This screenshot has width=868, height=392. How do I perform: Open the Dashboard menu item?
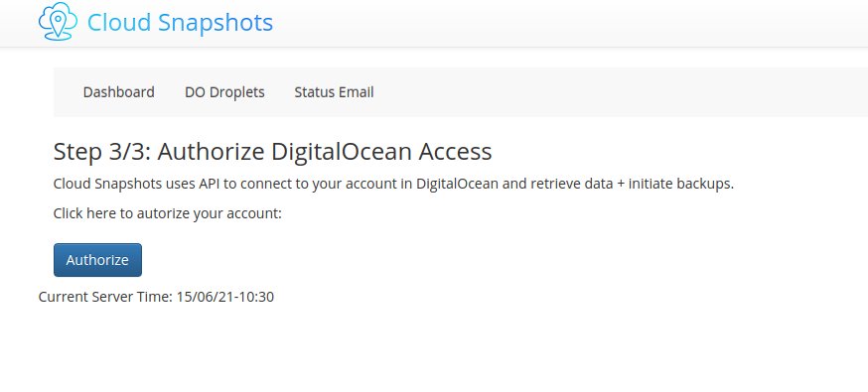pos(118,91)
